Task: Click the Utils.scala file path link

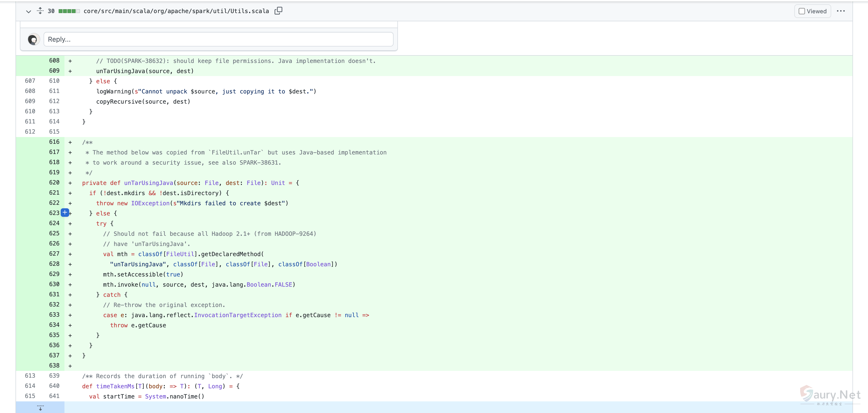Action: tap(176, 11)
